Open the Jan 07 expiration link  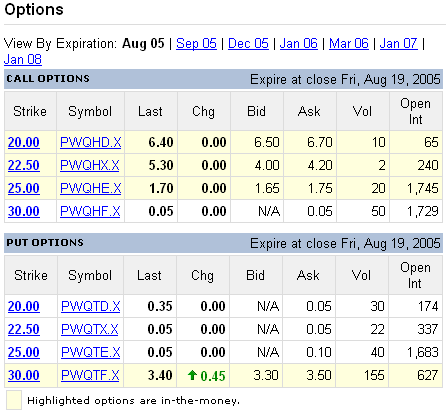(399, 43)
